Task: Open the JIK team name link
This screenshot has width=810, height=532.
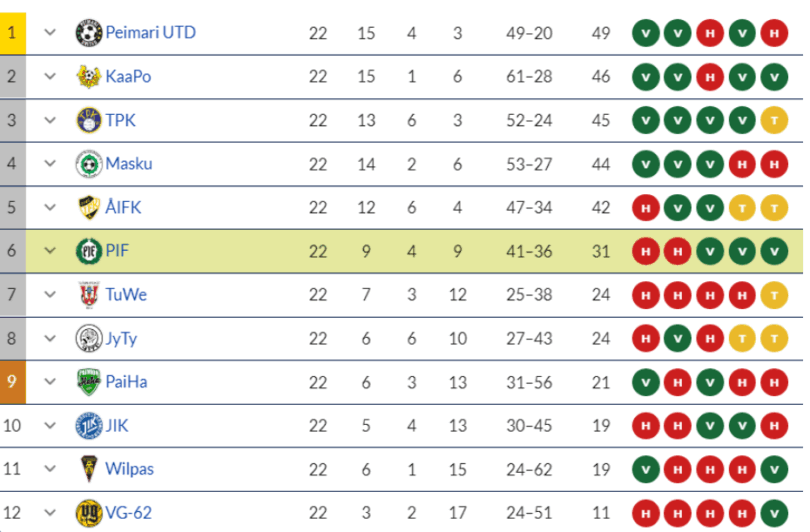Action: pos(117,426)
